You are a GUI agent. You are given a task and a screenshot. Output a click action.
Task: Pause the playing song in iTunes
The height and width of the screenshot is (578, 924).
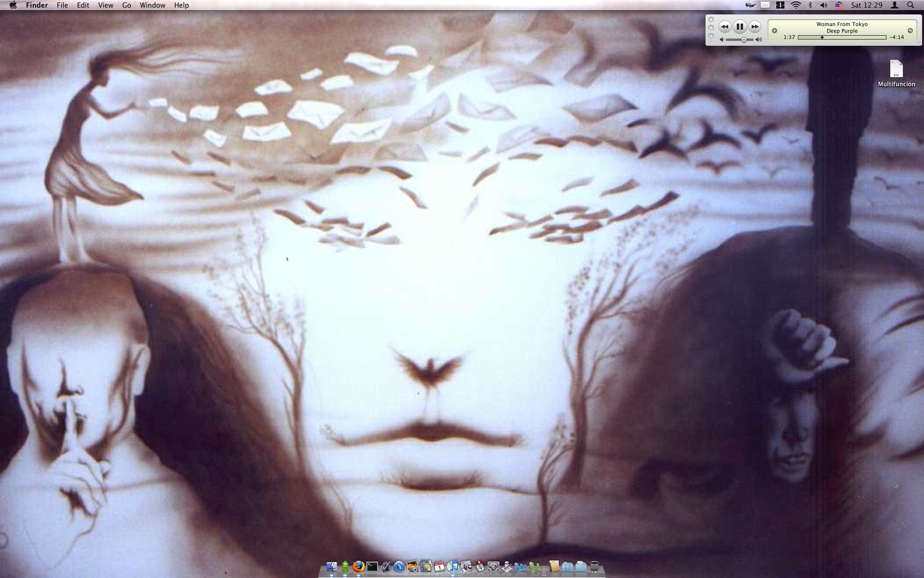[x=740, y=27]
